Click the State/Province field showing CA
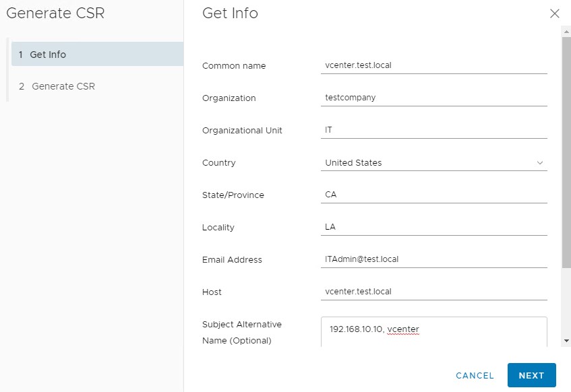 (433, 195)
